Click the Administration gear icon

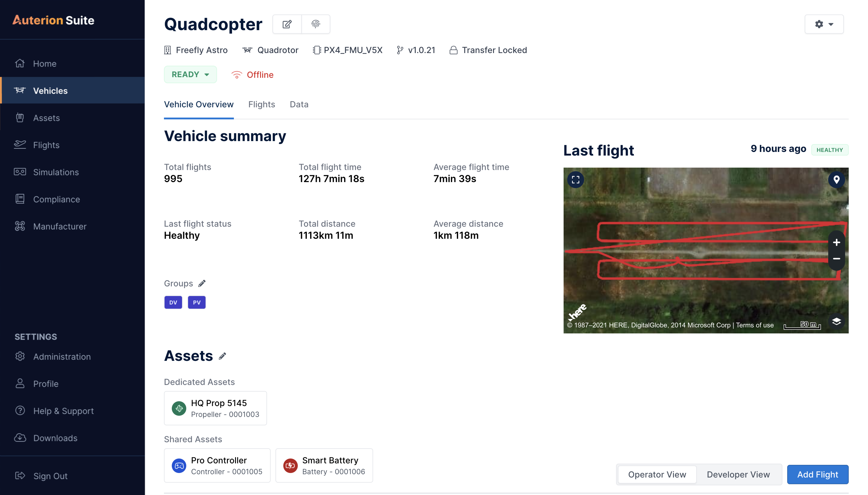20,356
